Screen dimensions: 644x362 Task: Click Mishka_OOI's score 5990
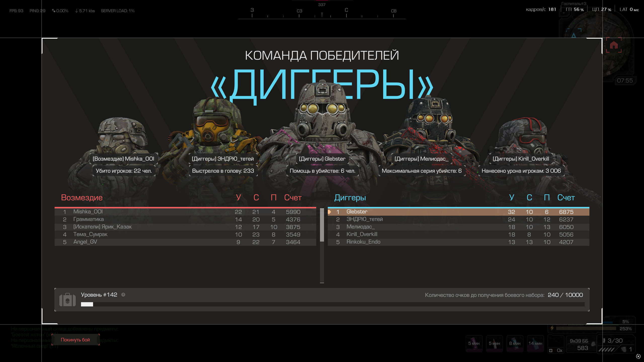pyautogui.click(x=293, y=212)
